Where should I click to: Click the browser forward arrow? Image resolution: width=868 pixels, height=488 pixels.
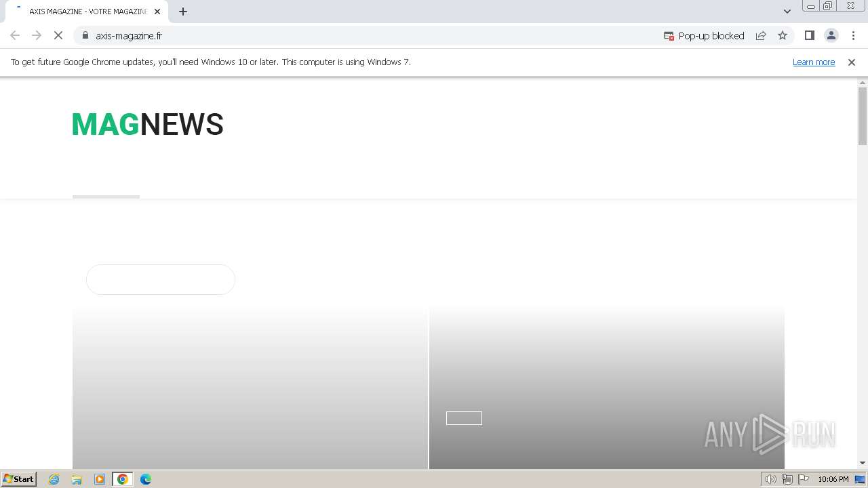click(37, 35)
